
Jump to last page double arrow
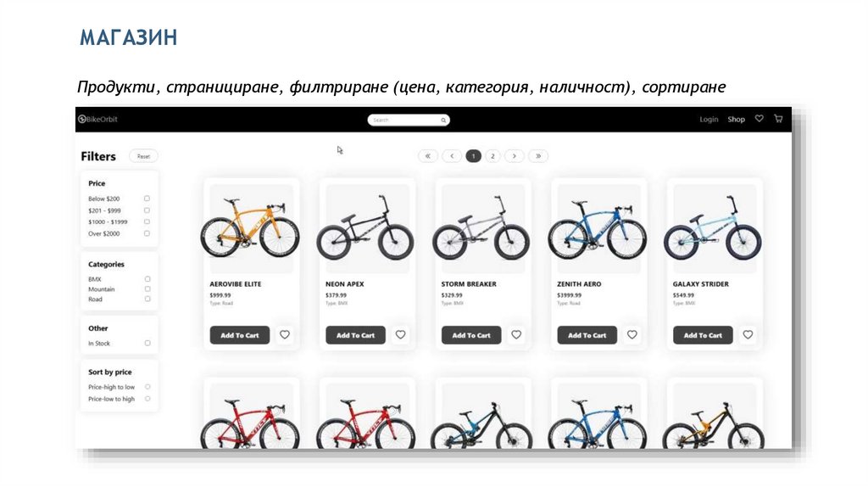click(538, 156)
